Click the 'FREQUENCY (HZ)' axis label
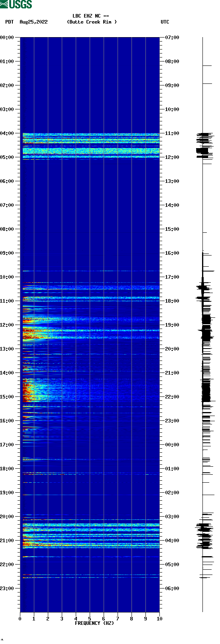 click(94, 623)
